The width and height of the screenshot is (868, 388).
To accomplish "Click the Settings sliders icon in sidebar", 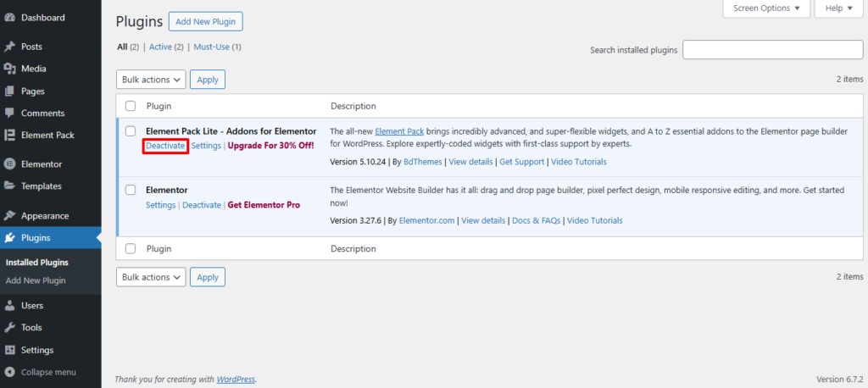I will 9,351.
